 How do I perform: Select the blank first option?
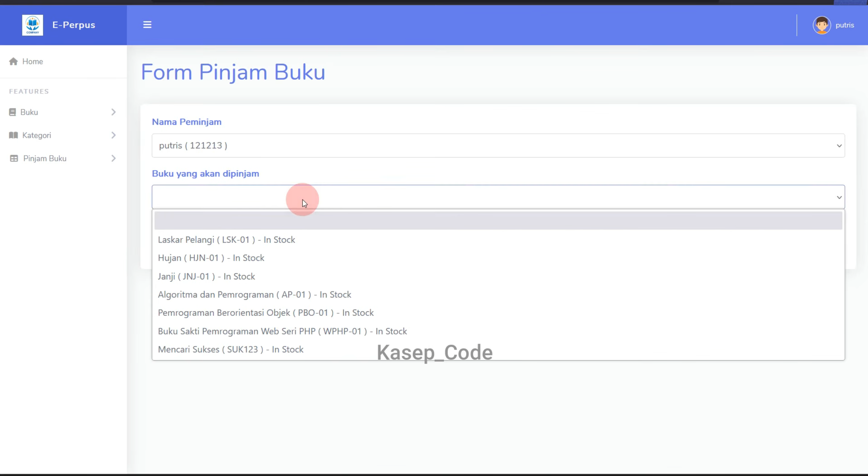[x=498, y=220]
